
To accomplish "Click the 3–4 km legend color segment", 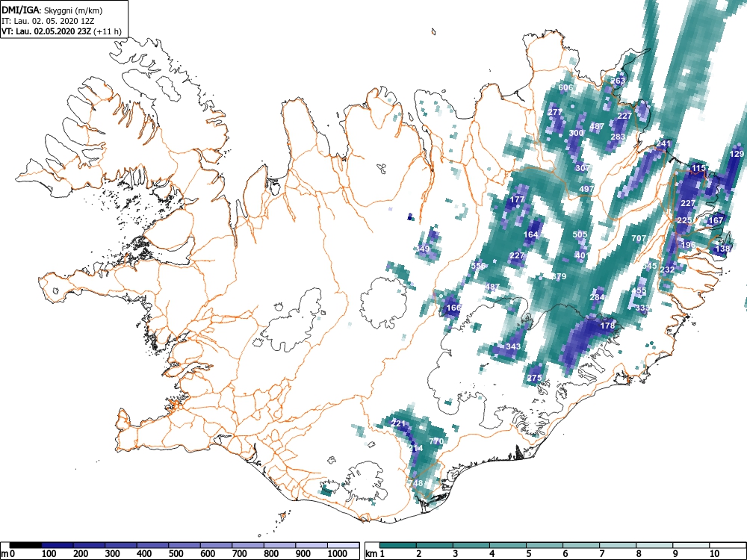I will pyautogui.click(x=471, y=545).
